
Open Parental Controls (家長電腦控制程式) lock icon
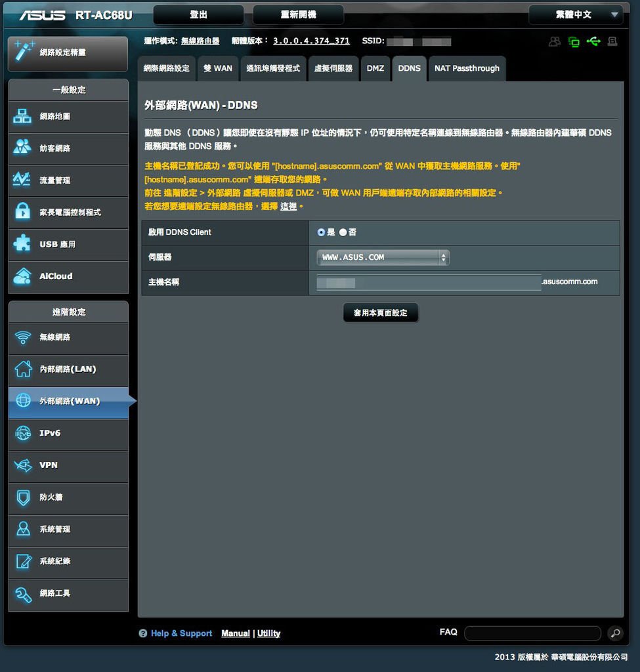(22, 211)
